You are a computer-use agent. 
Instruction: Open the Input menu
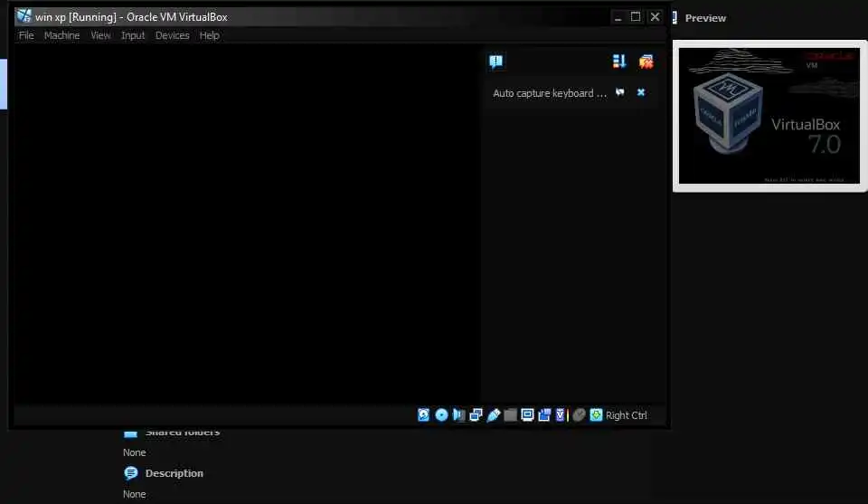click(x=133, y=35)
